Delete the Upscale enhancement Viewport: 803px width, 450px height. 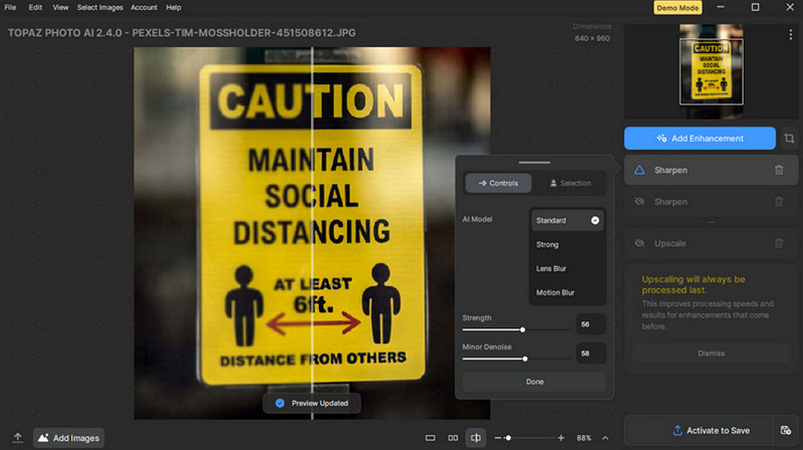(779, 243)
